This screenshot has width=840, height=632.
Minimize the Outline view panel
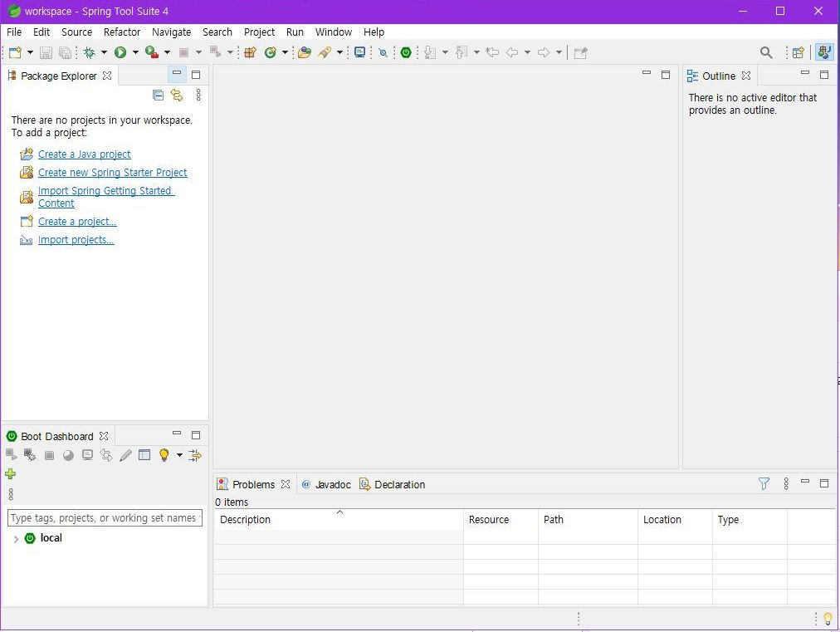tap(804, 73)
